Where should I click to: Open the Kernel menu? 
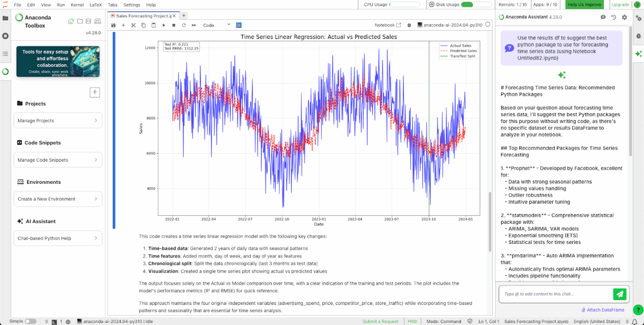click(77, 5)
